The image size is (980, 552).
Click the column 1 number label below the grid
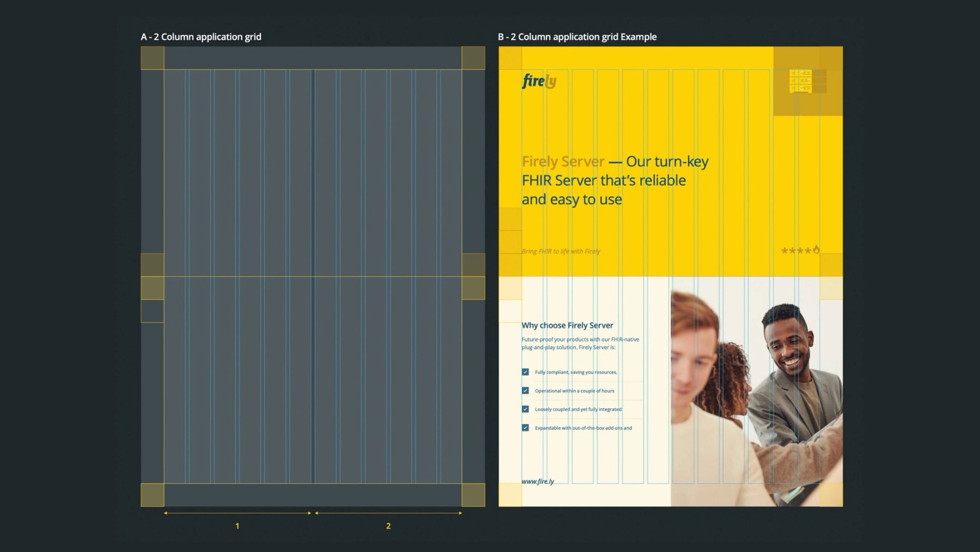coord(237,526)
